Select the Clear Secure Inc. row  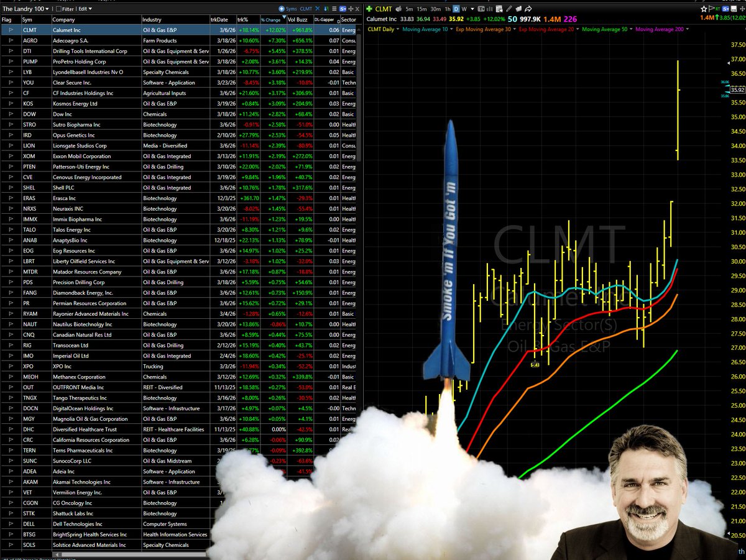point(178,82)
